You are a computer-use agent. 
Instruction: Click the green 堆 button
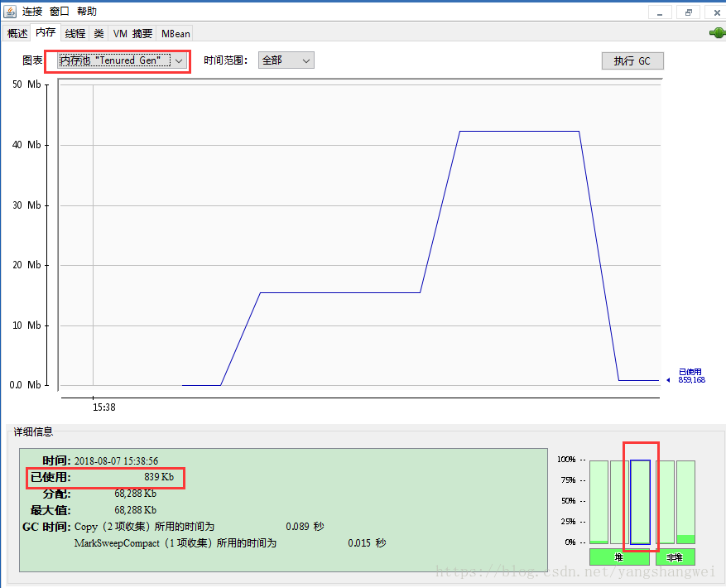pyautogui.click(x=618, y=557)
